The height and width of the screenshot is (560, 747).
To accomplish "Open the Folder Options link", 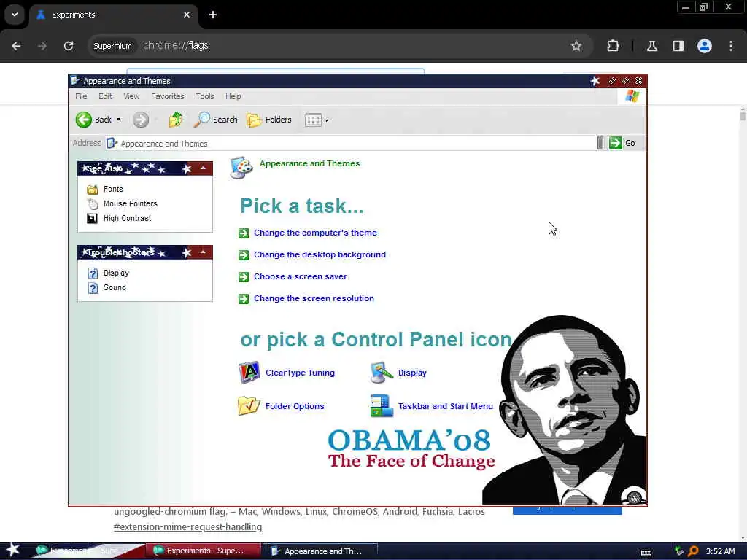I will tap(295, 406).
